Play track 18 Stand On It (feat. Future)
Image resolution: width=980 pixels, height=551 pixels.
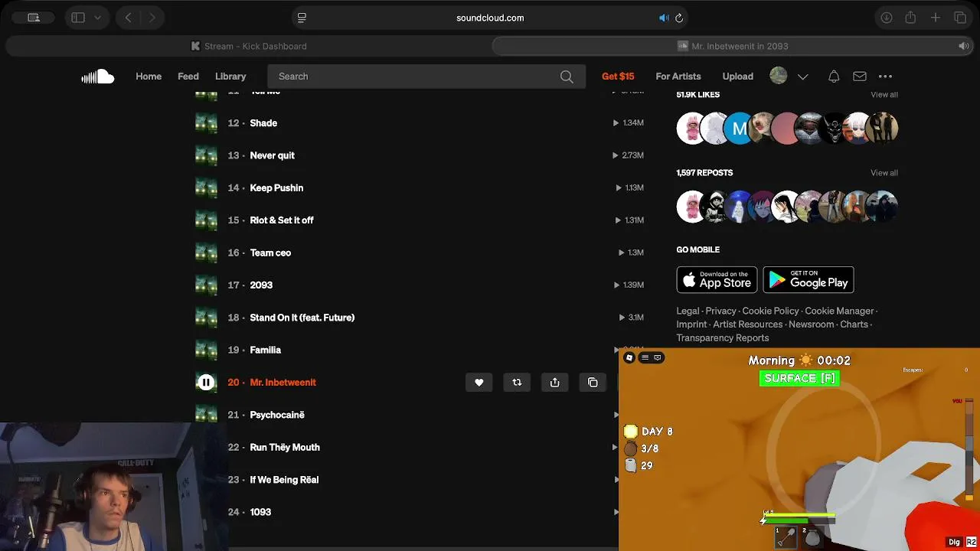(x=302, y=318)
